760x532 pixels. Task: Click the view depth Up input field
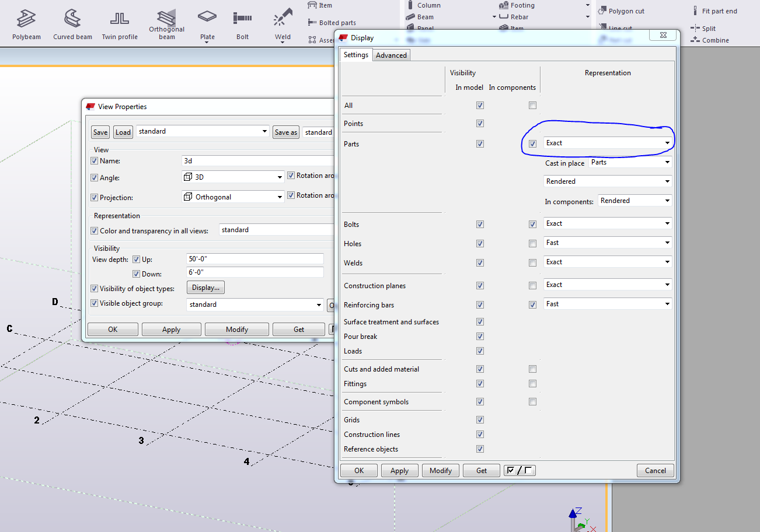255,259
